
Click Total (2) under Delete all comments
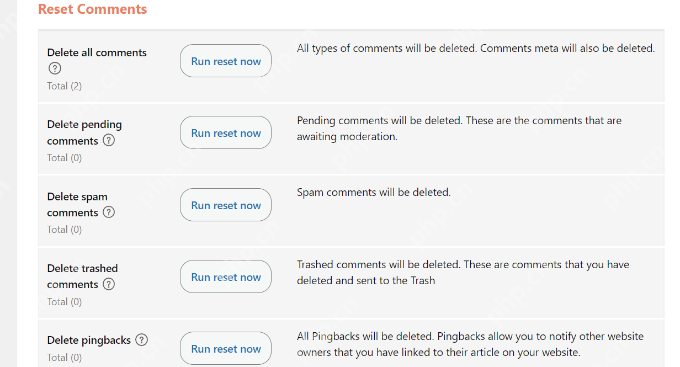(64, 86)
